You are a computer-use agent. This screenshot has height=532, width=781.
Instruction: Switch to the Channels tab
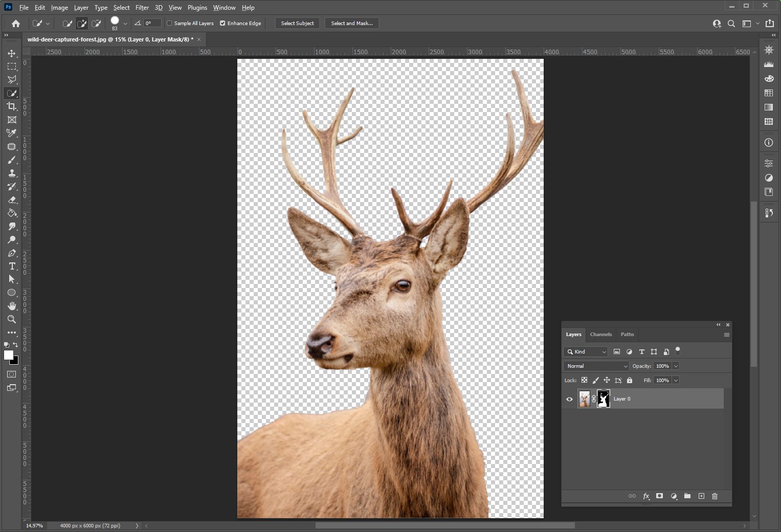(600, 335)
